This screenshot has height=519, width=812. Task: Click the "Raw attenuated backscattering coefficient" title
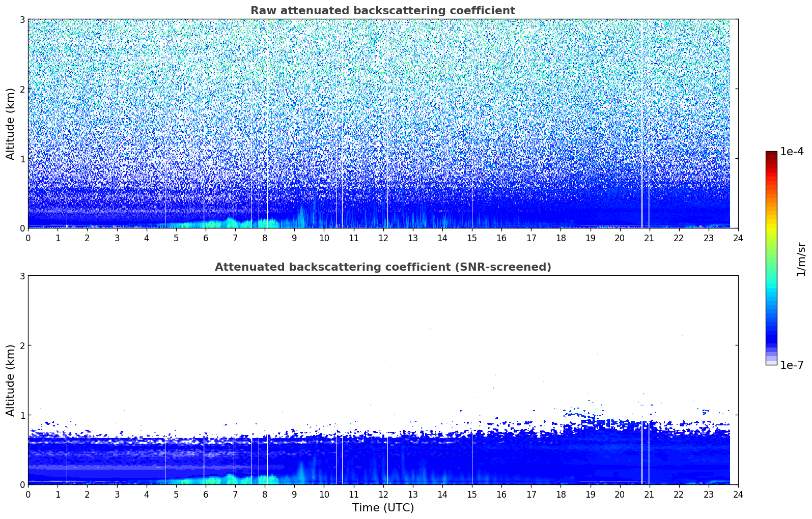pyautogui.click(x=382, y=11)
